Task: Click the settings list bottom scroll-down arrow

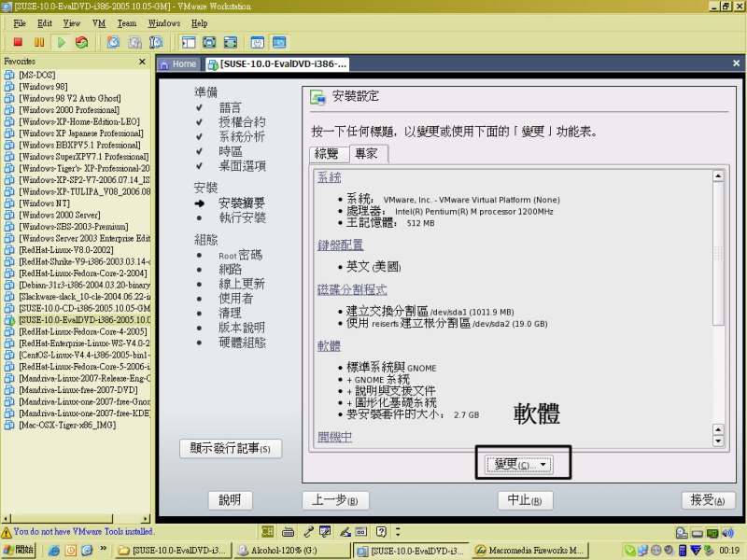Action: click(x=718, y=441)
